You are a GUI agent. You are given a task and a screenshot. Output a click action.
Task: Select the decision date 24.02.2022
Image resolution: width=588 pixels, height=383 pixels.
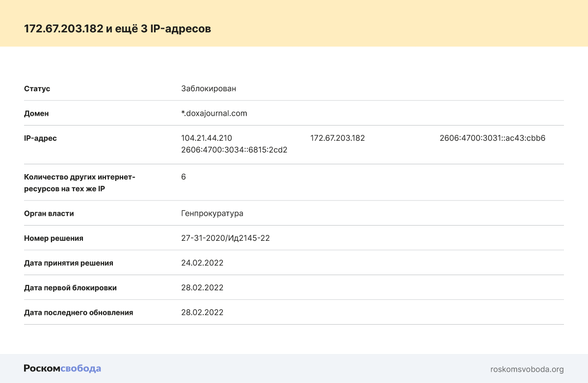tap(202, 263)
